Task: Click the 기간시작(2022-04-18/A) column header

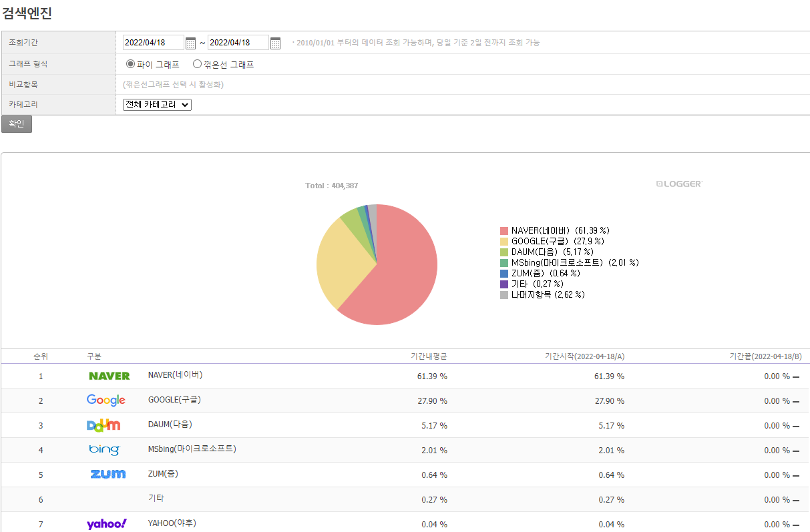Action: coord(584,356)
